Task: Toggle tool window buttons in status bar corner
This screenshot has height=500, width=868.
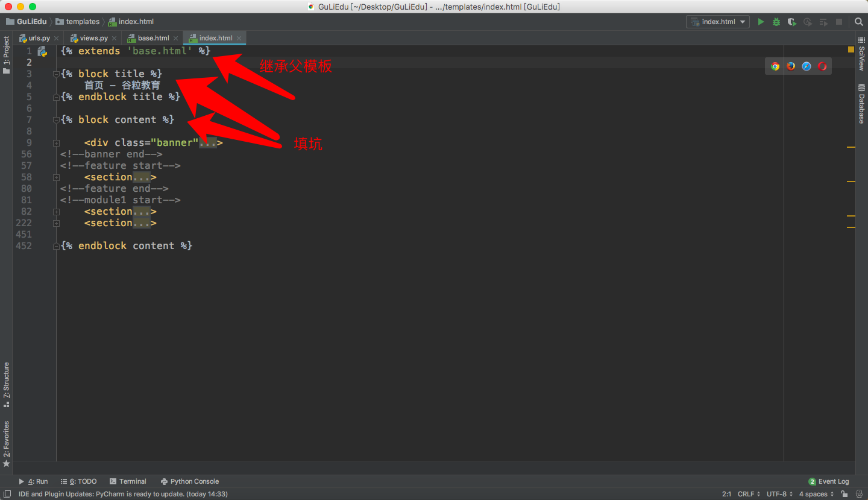Action: click(x=7, y=494)
